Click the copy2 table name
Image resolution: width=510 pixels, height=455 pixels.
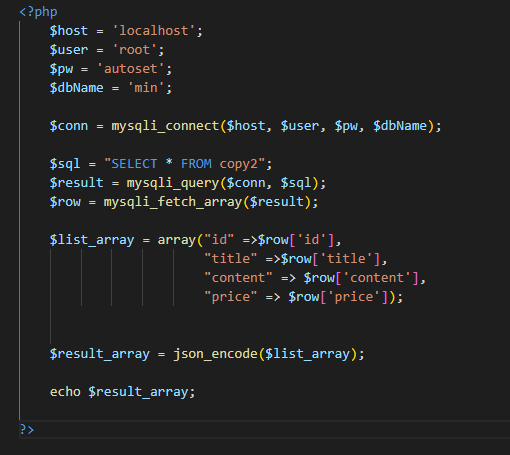pyautogui.click(x=238, y=164)
